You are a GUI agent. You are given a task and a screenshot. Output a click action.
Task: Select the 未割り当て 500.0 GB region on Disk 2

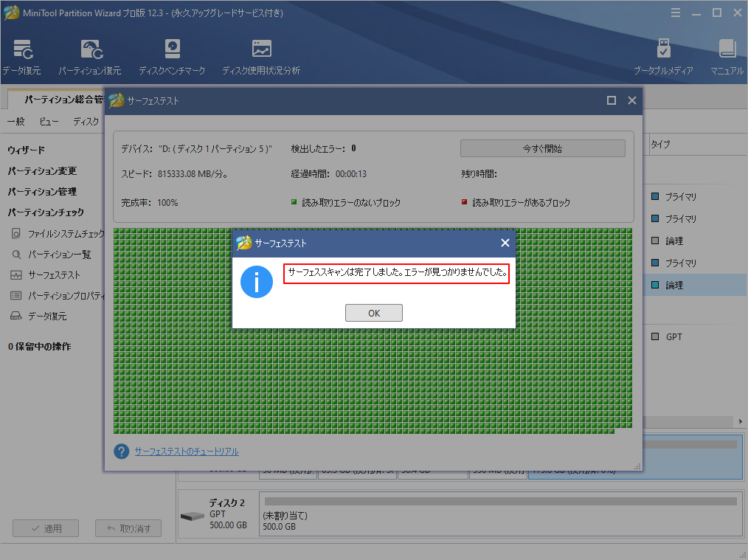pos(501,514)
